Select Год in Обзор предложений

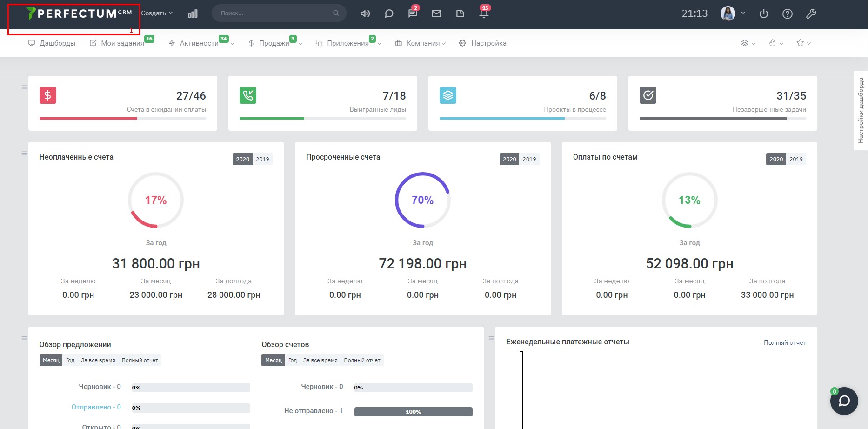(70, 360)
